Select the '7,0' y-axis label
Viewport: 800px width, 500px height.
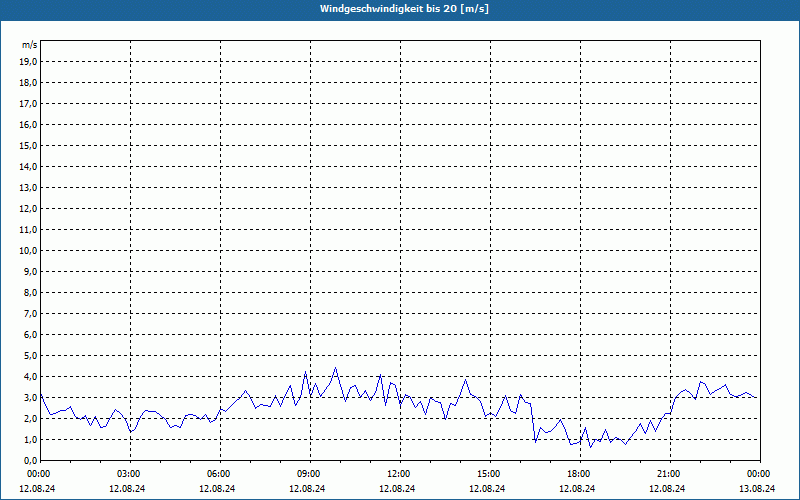[x=30, y=313]
